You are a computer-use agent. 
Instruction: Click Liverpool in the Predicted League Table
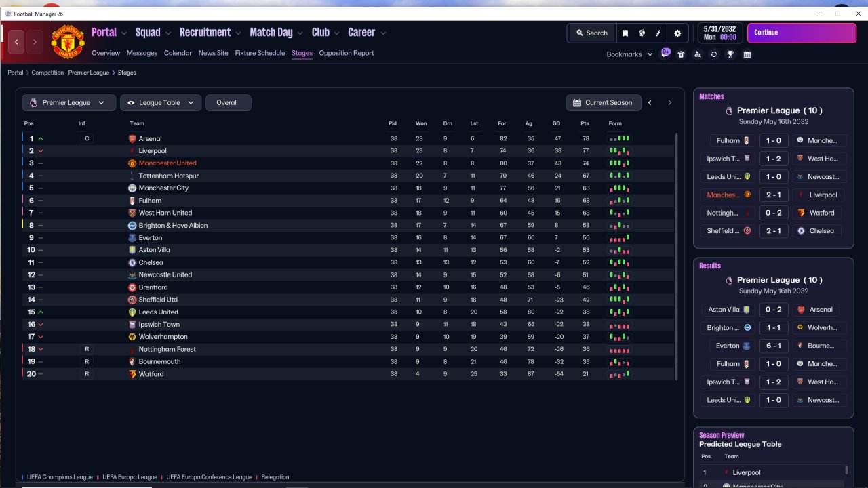pos(747,472)
